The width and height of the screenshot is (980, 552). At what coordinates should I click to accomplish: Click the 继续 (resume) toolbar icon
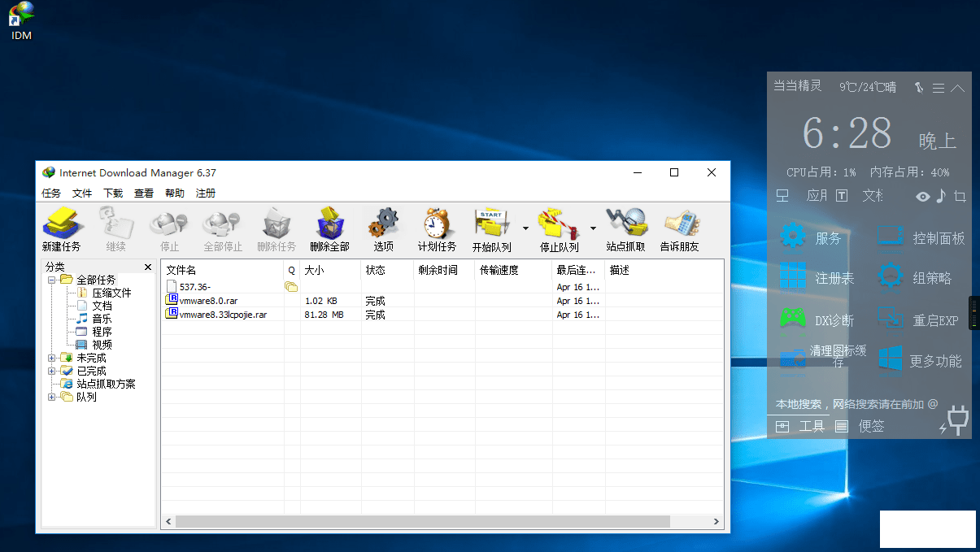pyautogui.click(x=115, y=229)
